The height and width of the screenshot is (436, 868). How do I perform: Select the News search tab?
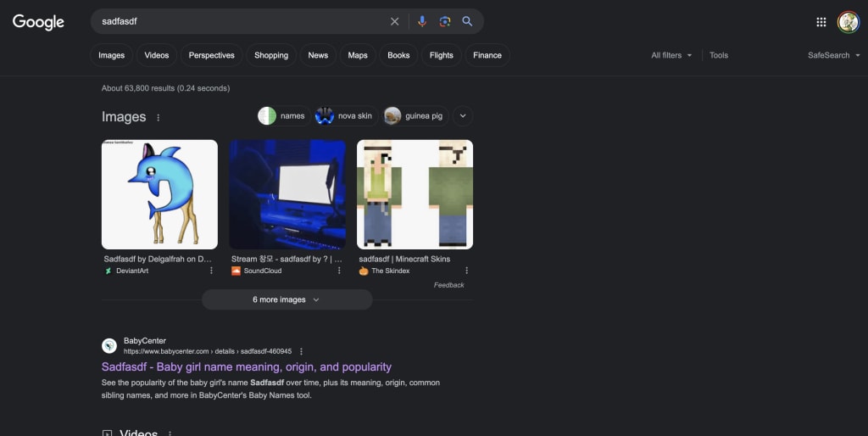point(318,55)
